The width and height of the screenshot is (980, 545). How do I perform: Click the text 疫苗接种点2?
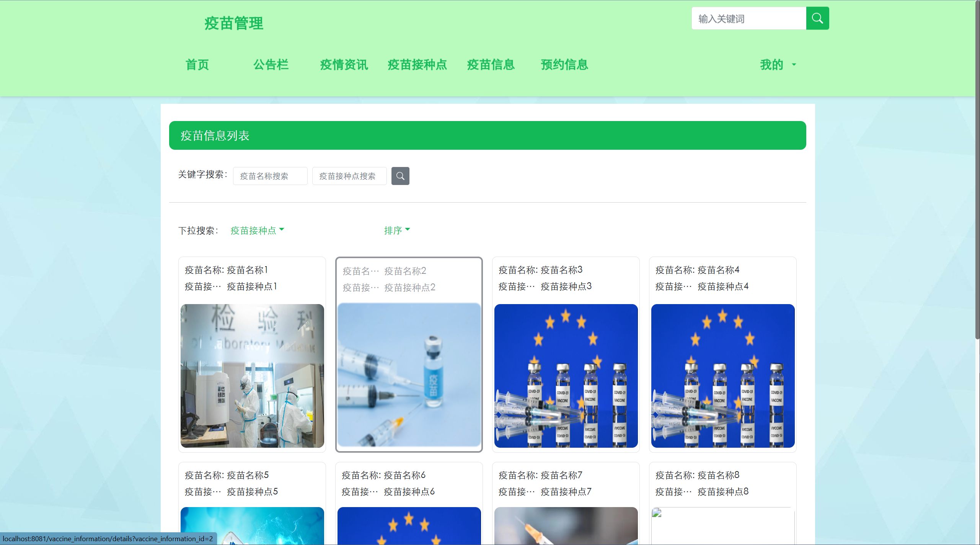(410, 288)
